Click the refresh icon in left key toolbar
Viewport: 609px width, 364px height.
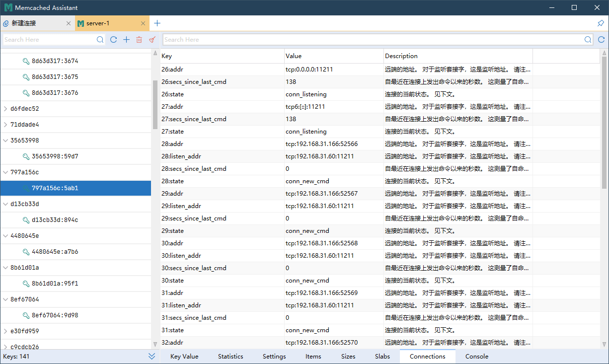pos(113,40)
